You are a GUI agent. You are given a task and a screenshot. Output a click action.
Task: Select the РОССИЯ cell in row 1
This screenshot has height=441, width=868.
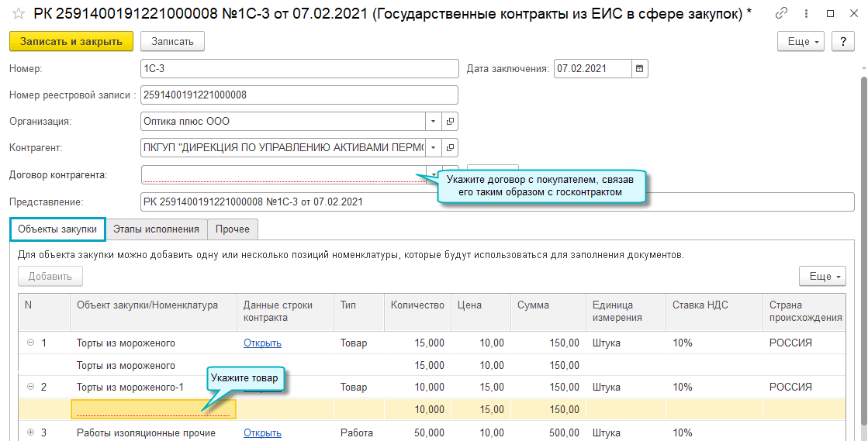[804, 343]
